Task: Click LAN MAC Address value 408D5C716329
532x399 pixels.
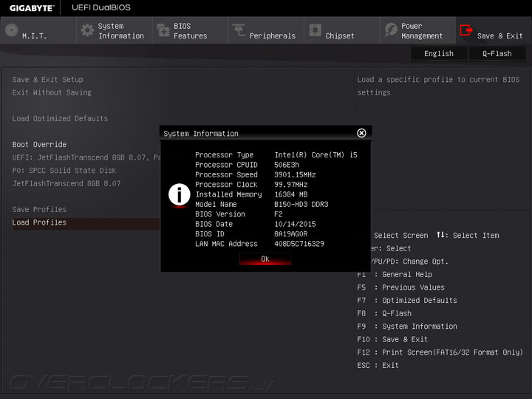Action: pos(299,244)
